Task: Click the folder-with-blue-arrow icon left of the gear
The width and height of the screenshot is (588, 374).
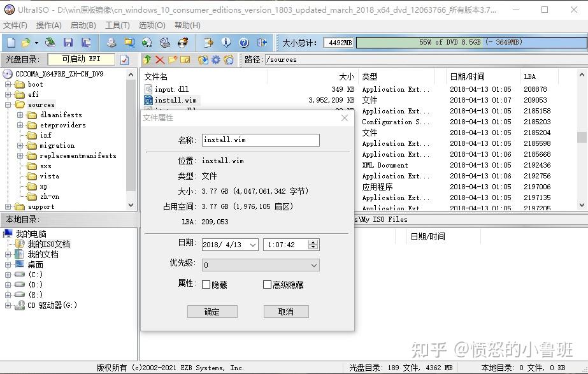Action: point(203,59)
